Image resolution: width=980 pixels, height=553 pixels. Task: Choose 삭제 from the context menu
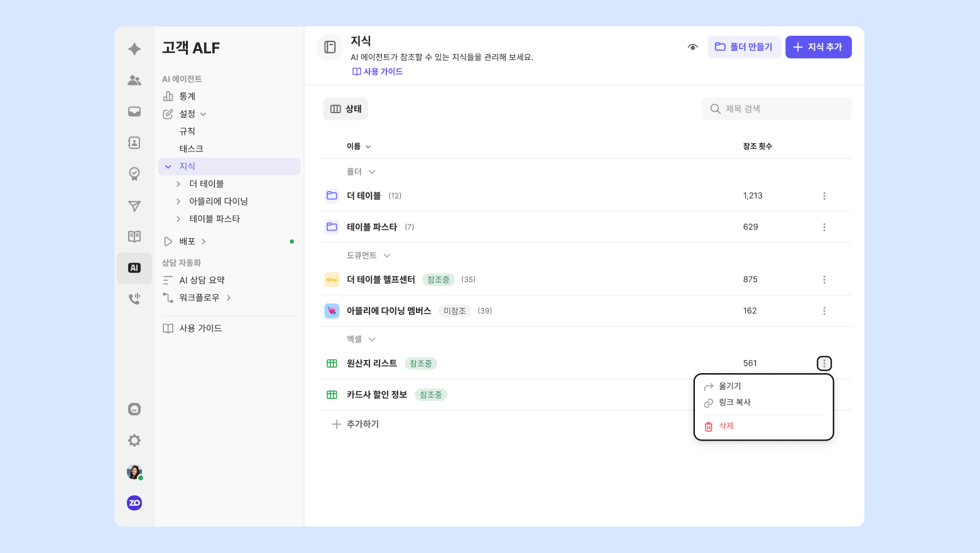click(726, 426)
